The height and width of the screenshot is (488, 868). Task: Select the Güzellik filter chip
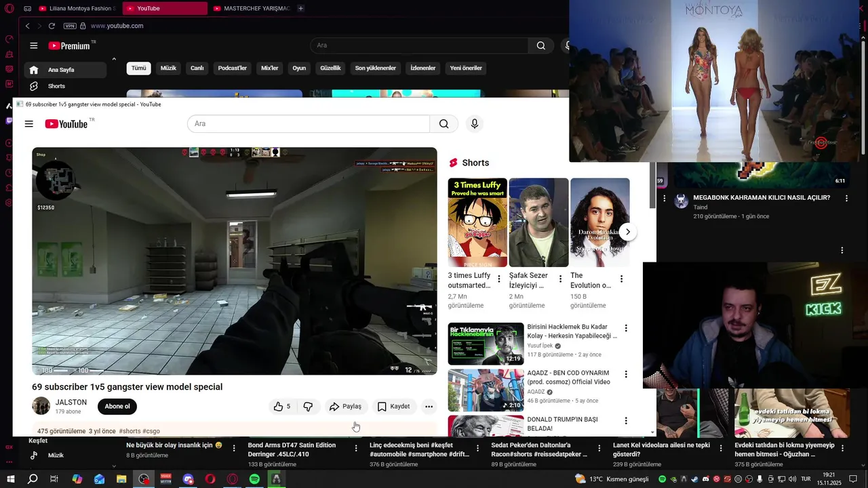tap(330, 68)
